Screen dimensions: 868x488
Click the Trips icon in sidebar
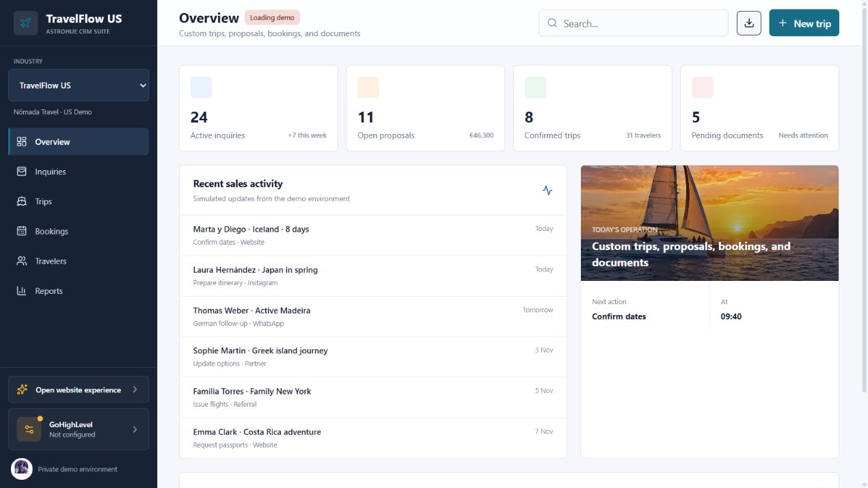[22, 202]
